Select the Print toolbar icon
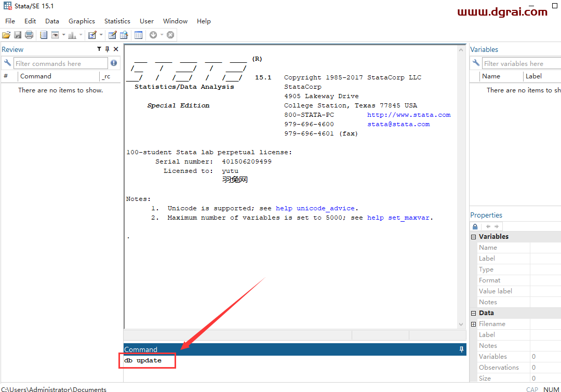 point(29,35)
